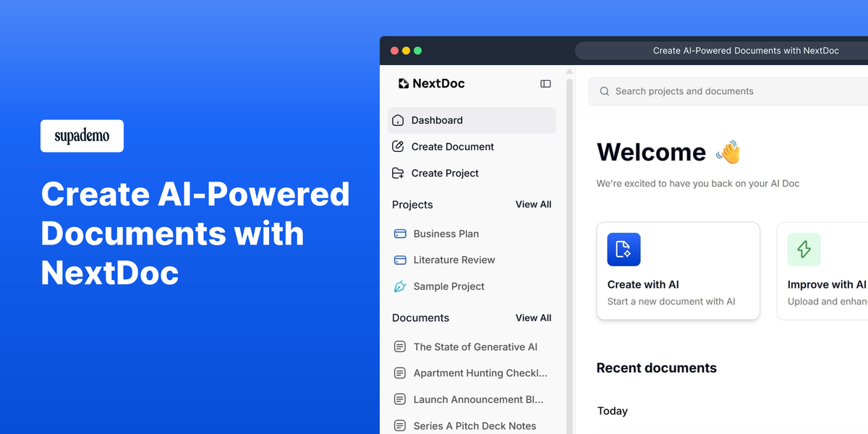This screenshot has height=434, width=868.
Task: Click the search magnifying glass icon
Action: (x=604, y=91)
